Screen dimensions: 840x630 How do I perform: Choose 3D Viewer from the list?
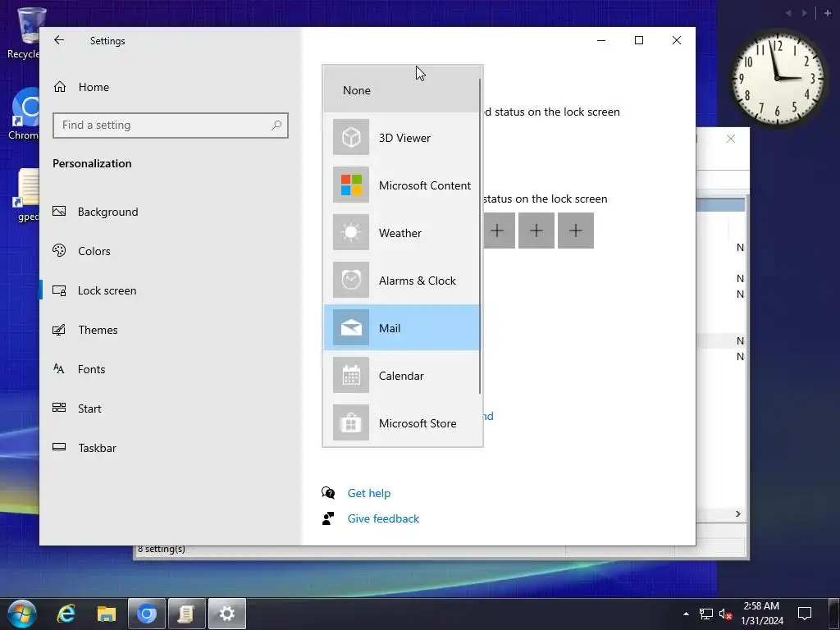(x=401, y=138)
